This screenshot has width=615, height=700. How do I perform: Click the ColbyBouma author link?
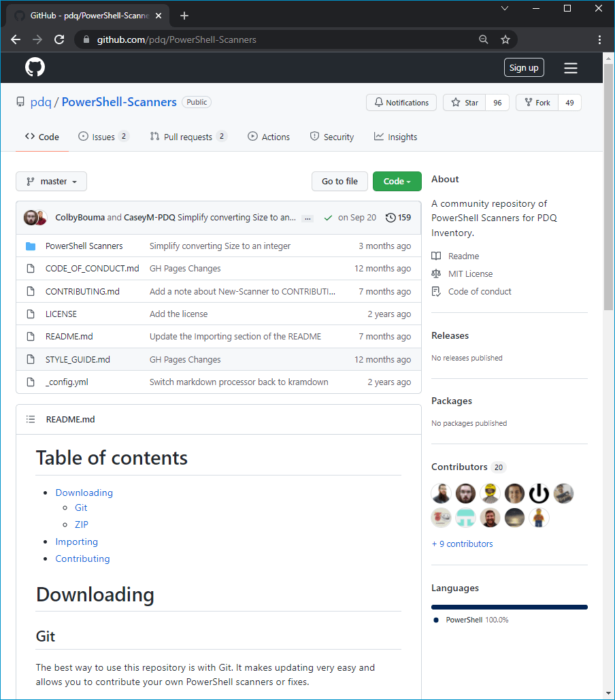80,218
